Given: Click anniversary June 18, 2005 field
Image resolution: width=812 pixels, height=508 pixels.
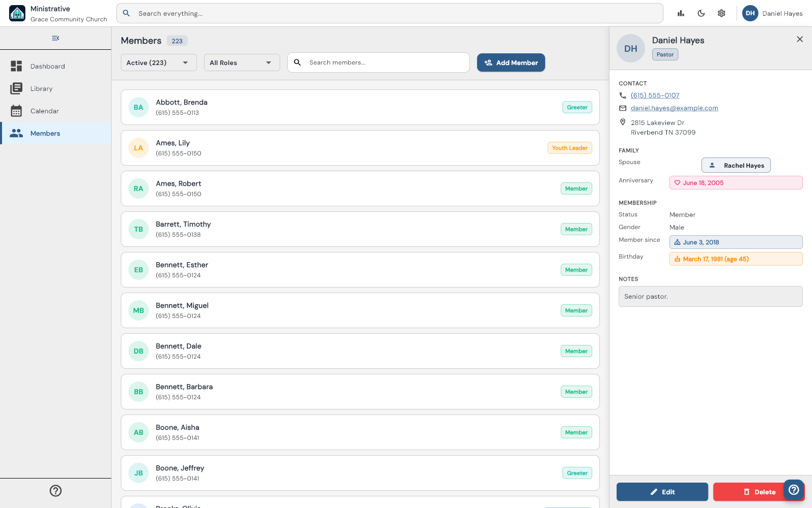Looking at the screenshot, I should point(736,182).
